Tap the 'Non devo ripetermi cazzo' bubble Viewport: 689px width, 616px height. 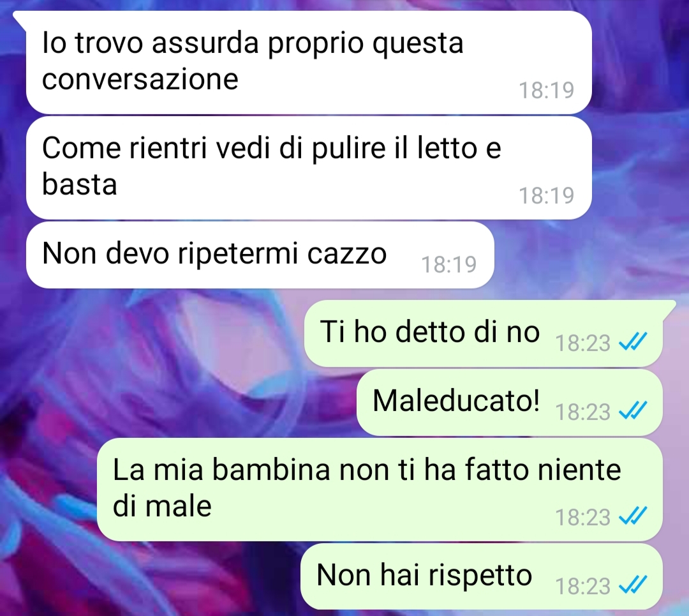260,255
